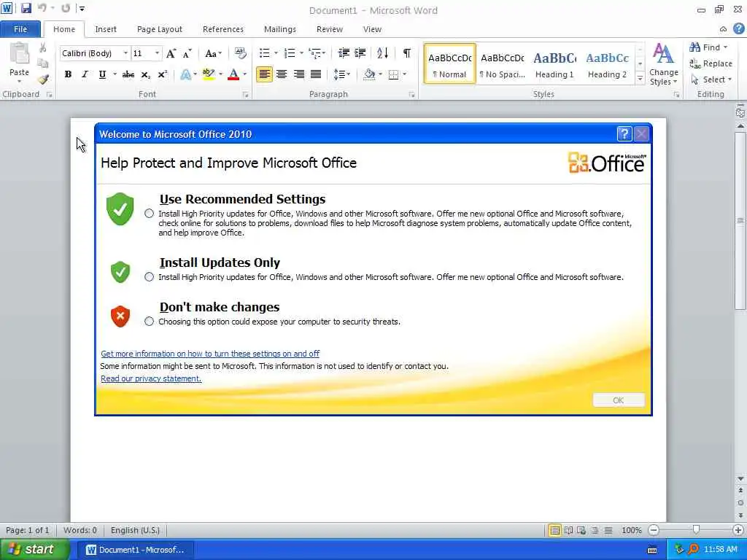747x560 pixels.
Task: Toggle Bold formatting
Action: tap(68, 74)
